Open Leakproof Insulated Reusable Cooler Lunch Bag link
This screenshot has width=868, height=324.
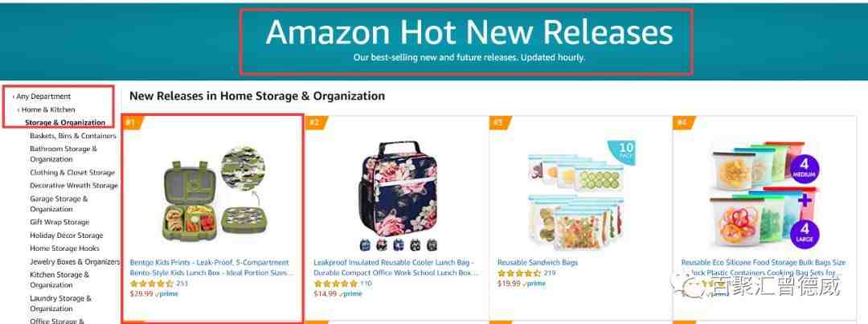click(x=395, y=268)
